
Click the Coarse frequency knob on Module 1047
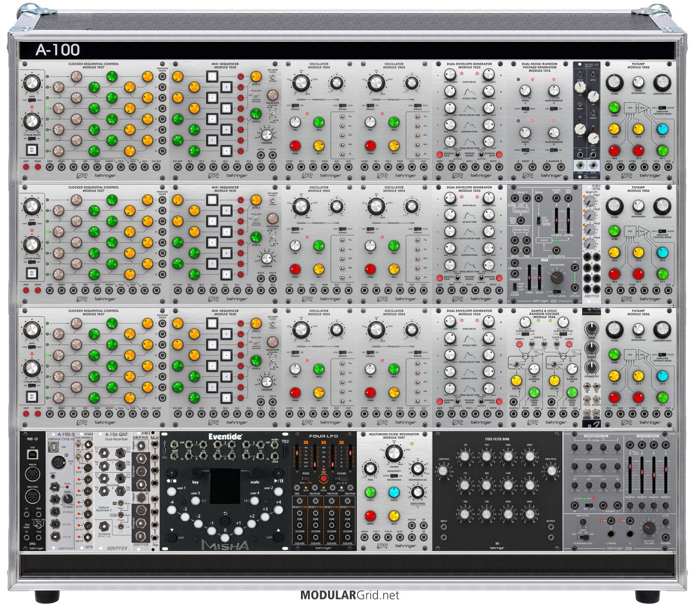point(394,453)
